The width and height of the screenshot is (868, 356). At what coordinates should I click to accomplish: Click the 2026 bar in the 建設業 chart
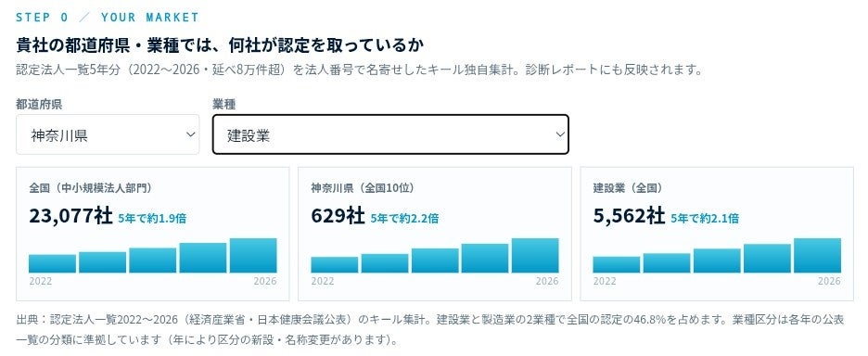tap(817, 255)
